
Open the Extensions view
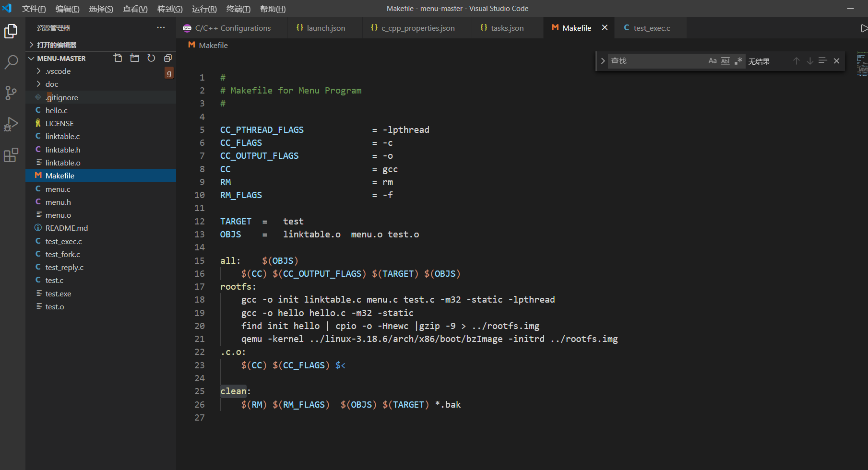(x=11, y=155)
